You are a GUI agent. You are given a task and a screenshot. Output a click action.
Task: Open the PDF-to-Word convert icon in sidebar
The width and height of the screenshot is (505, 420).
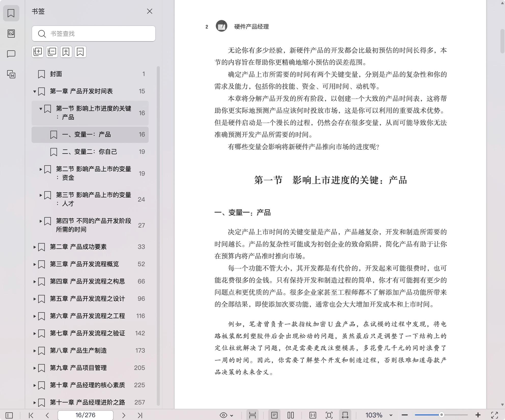point(11,74)
